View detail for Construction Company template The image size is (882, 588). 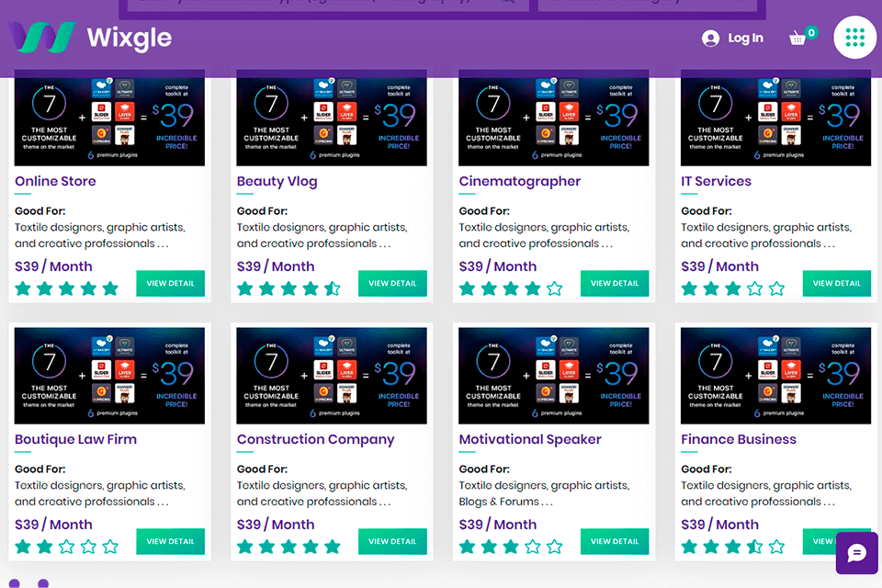392,541
